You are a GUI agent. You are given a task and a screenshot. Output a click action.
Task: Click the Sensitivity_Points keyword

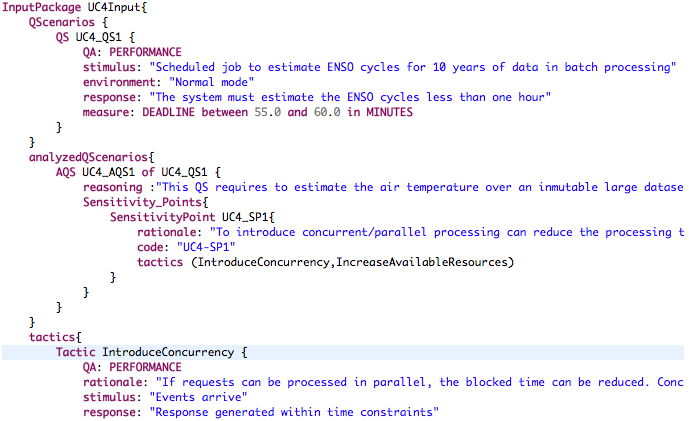142,202
